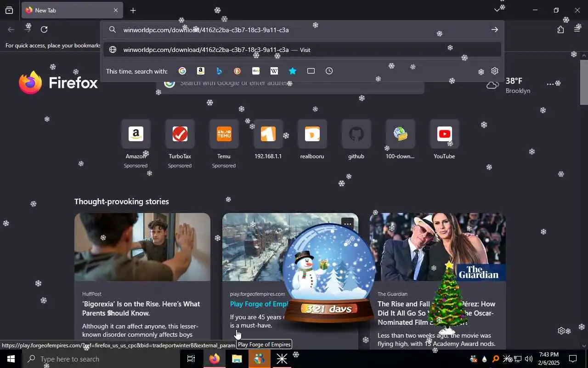Click the HuffPost story thumbnail image
Image resolution: width=588 pixels, height=368 pixels.
[142, 247]
